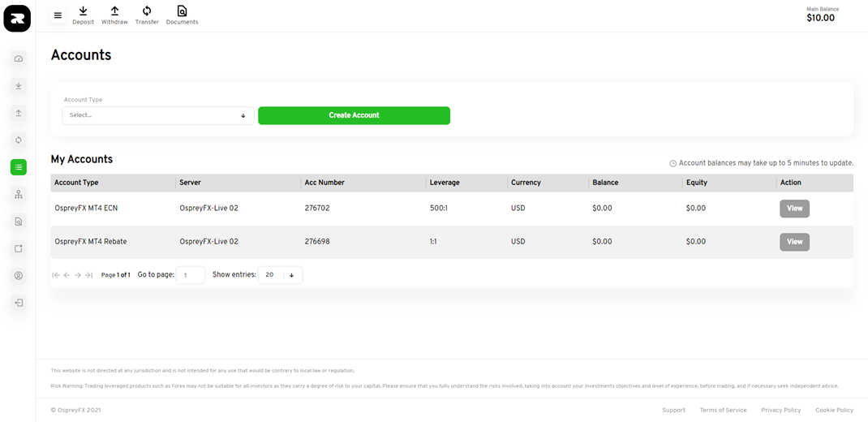Go to next page arrow
The image size is (868, 422).
pos(78,275)
